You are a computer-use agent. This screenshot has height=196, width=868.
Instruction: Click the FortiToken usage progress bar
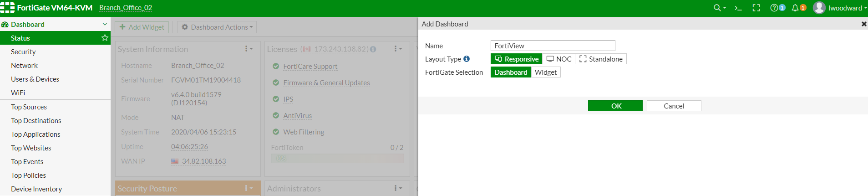coord(337,158)
